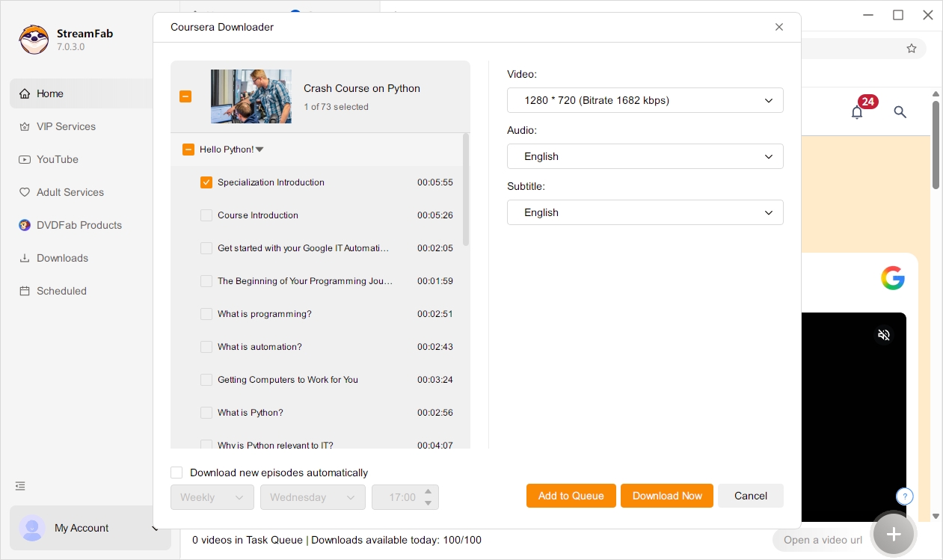Screen dimensions: 943x560
Task: Open the Audio language dropdown
Action: click(645, 156)
